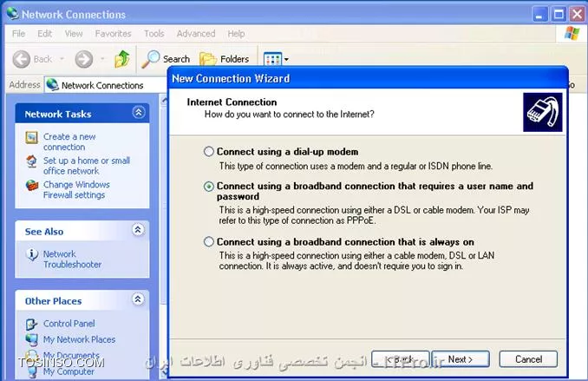The image size is (588, 381).
Task: Open the Advanced menu
Action: pyautogui.click(x=196, y=34)
